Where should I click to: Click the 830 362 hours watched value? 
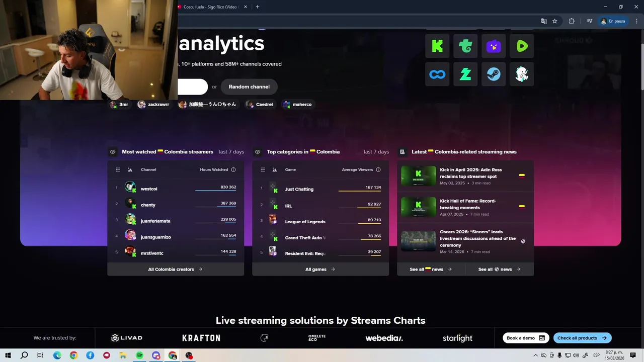(x=228, y=187)
